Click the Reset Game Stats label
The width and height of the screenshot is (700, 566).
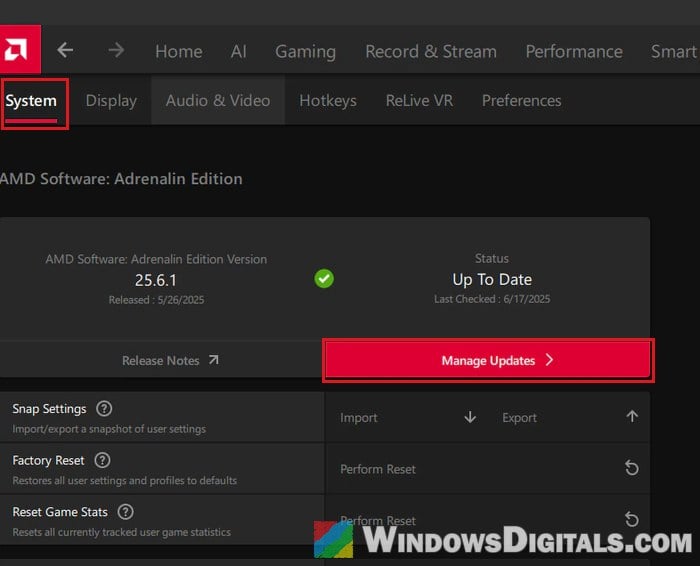tap(60, 512)
